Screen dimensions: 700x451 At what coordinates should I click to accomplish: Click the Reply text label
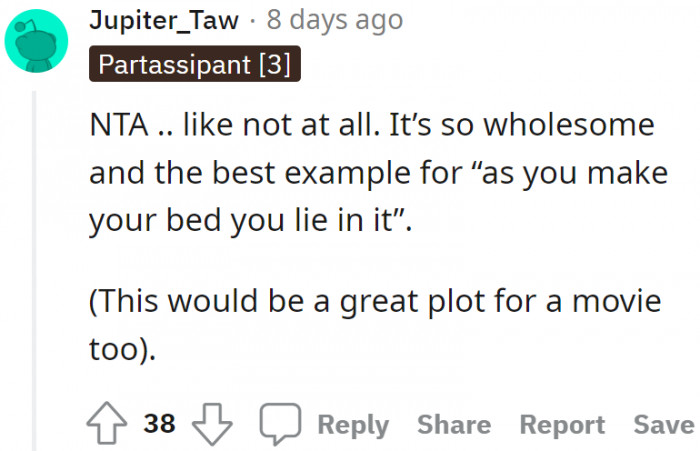click(353, 424)
